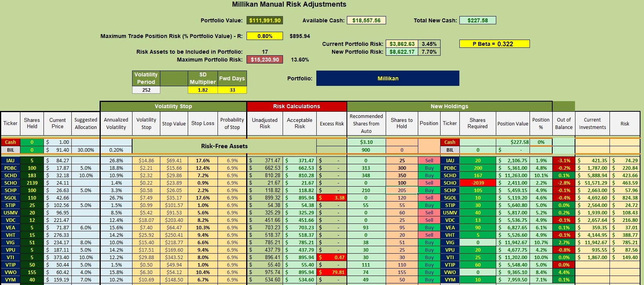Click the SCHD position value 11,263.00
Image resolution: width=644 pixels, height=285 pixels.
[x=513, y=175]
